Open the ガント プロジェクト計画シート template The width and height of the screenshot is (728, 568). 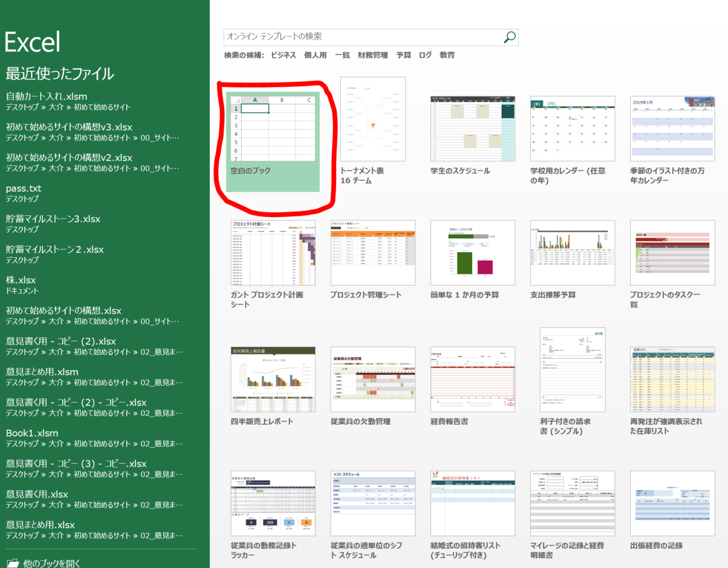[x=273, y=264]
